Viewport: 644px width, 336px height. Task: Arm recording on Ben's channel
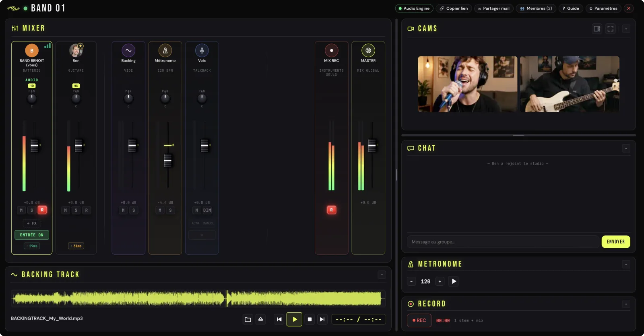pyautogui.click(x=86, y=210)
